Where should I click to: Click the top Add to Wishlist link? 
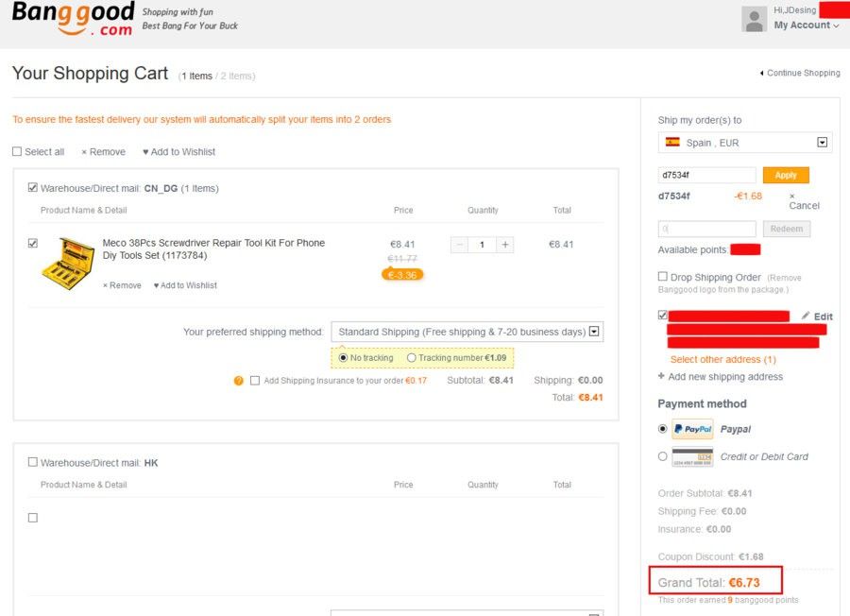coord(178,152)
